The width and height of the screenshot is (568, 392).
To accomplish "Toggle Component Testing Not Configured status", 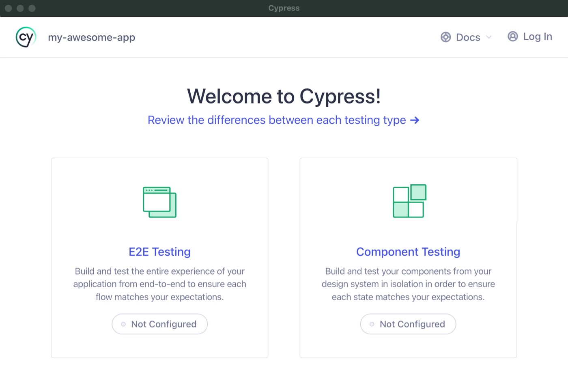I will pyautogui.click(x=408, y=324).
